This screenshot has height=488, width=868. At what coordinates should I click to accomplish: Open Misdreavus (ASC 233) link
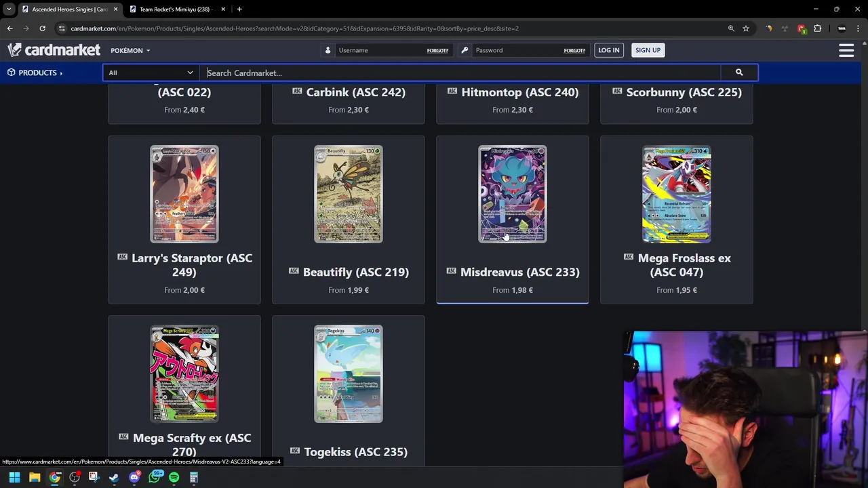coord(520,272)
